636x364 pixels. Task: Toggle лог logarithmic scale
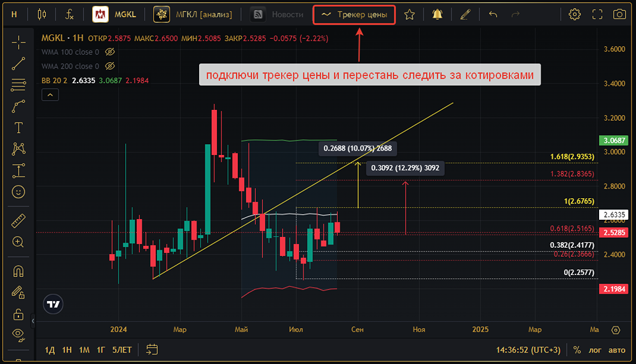click(595, 350)
